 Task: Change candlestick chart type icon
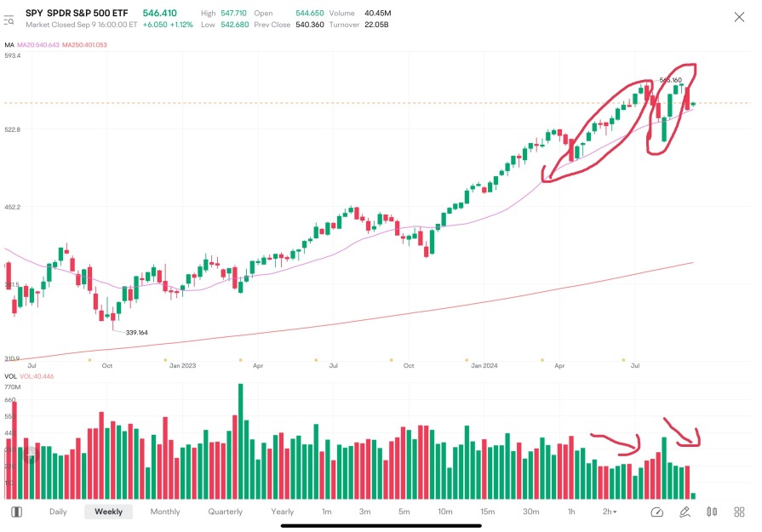pyautogui.click(x=712, y=512)
